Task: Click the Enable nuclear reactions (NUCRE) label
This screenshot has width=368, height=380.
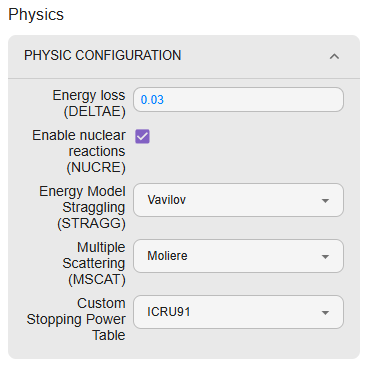Action: pos(79,151)
